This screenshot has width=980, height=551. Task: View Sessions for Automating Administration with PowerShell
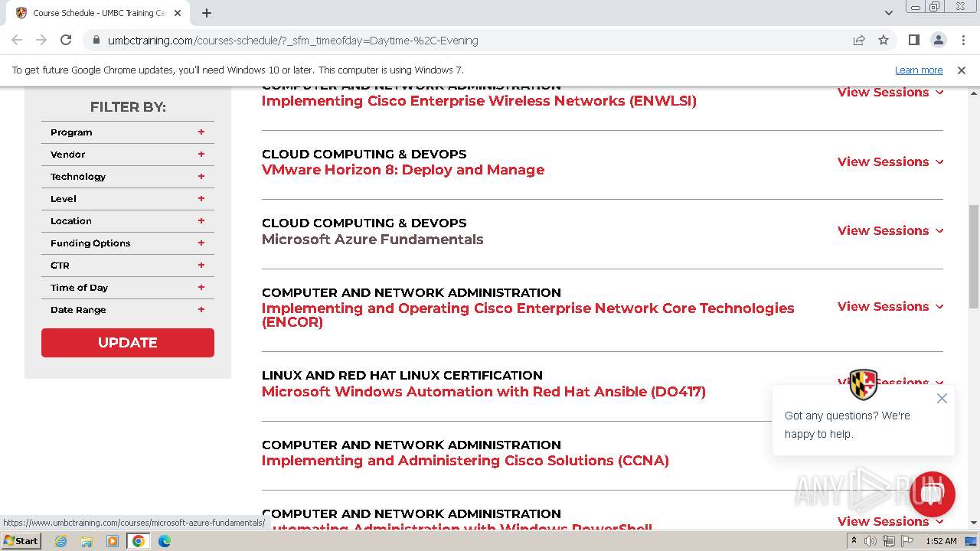pyautogui.click(x=890, y=521)
